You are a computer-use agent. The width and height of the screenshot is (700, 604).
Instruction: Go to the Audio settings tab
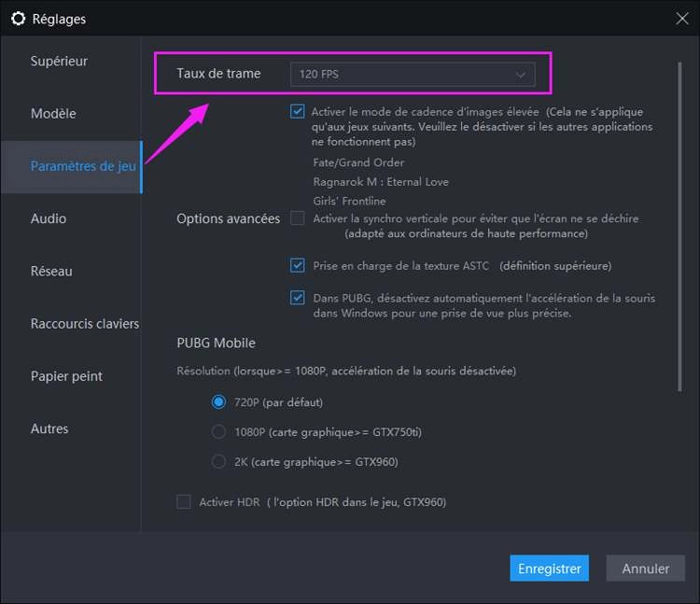49,218
